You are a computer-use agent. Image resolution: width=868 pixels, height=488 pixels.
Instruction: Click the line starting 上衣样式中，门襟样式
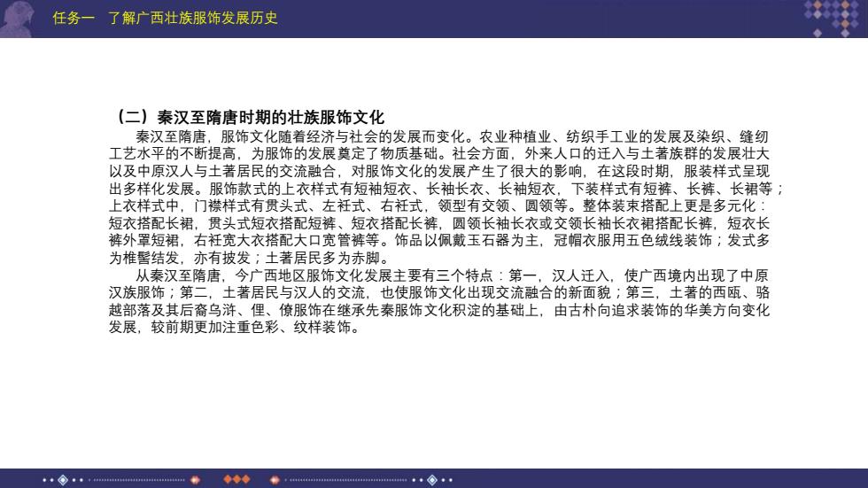(x=438, y=205)
